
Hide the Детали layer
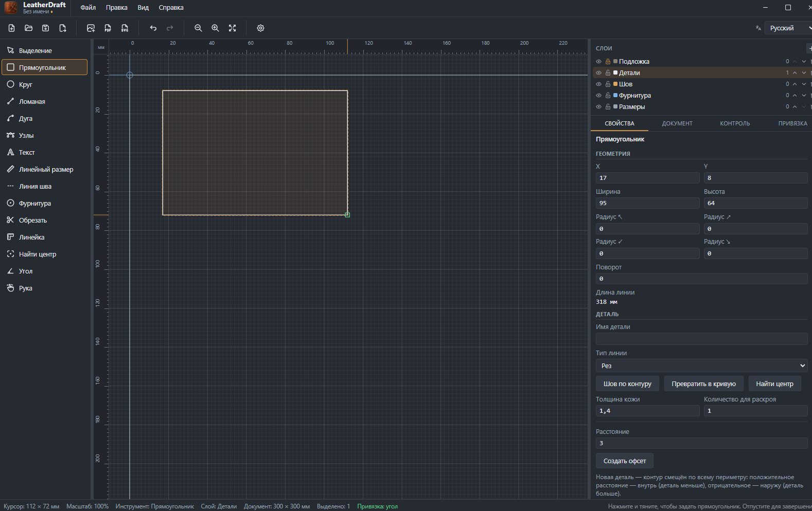pyautogui.click(x=598, y=73)
